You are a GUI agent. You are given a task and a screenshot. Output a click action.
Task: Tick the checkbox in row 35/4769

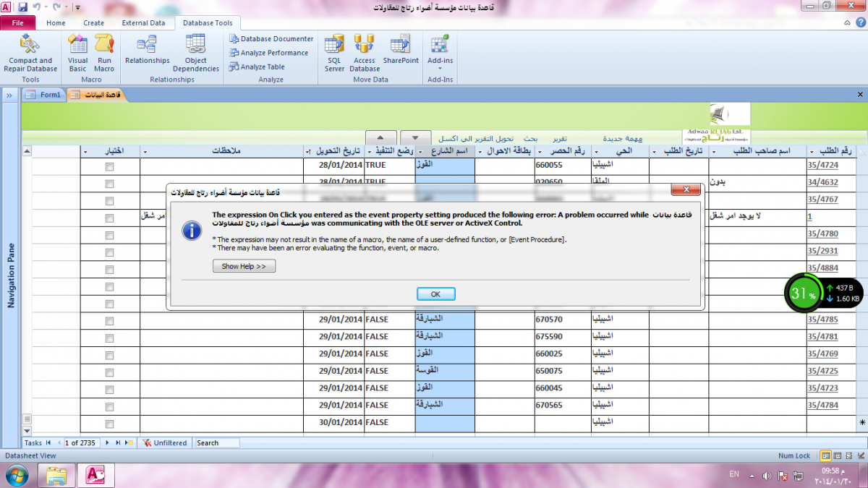point(110,355)
